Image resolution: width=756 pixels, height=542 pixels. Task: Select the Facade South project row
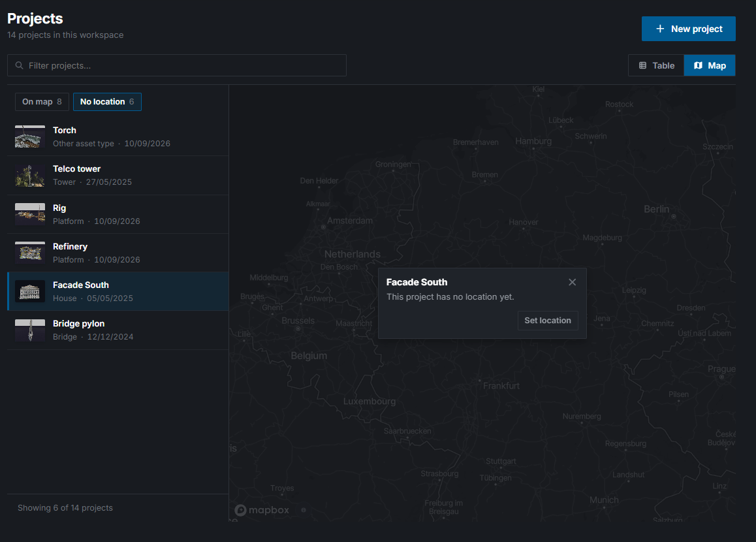[x=118, y=291]
